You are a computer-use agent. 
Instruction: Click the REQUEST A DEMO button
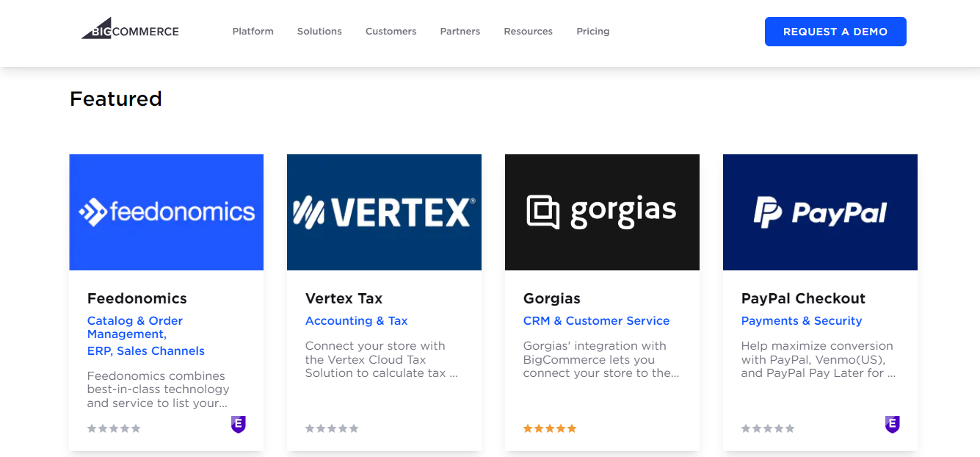pos(835,32)
